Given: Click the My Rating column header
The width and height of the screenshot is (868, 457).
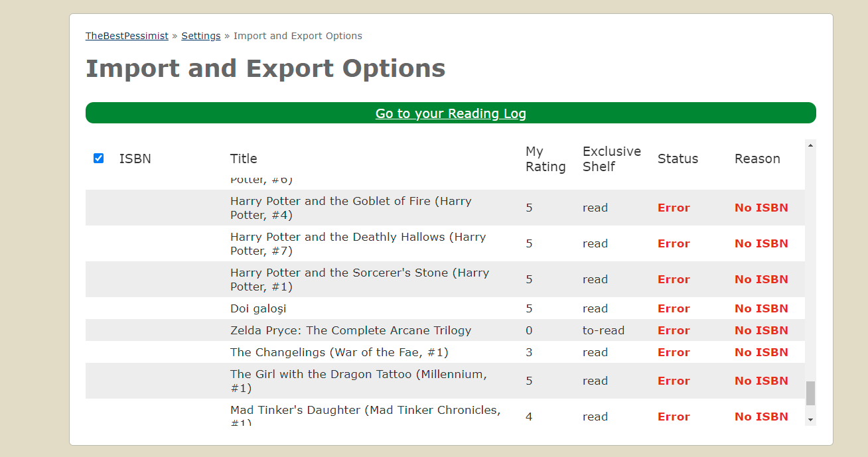Looking at the screenshot, I should [x=545, y=159].
